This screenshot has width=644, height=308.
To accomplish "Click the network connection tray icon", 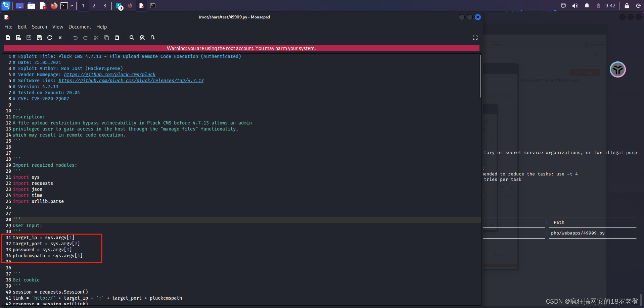I will pyautogui.click(x=563, y=6).
